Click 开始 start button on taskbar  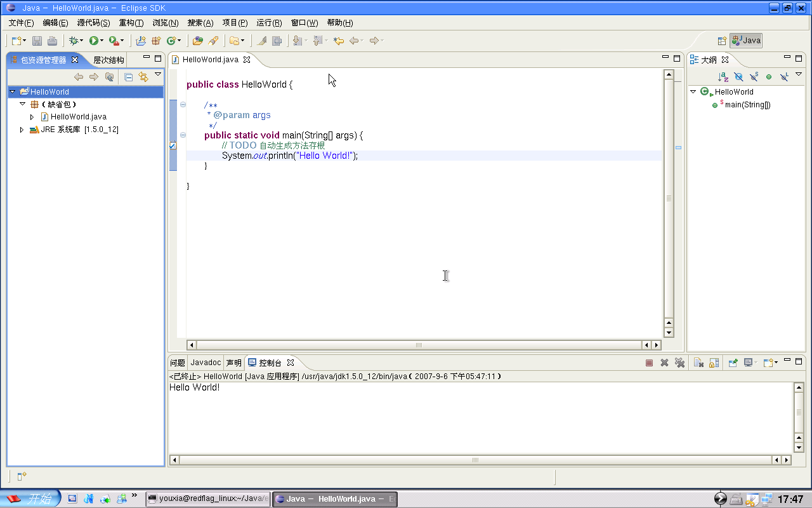point(30,499)
